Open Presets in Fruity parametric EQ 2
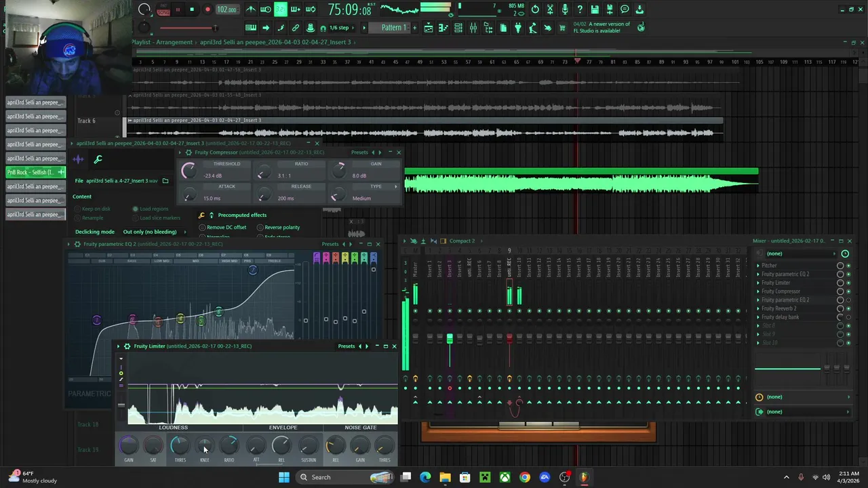This screenshot has height=488, width=868. point(330,244)
